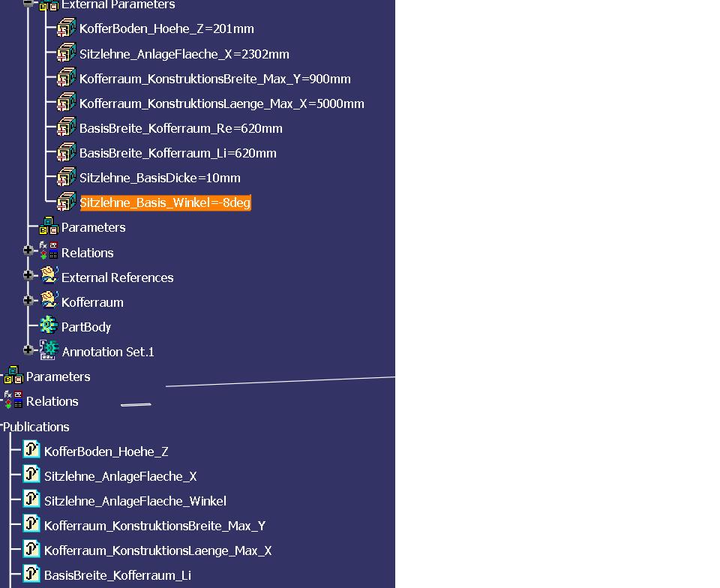Click the BasisBreite_Kofferraum_Re=620mm parameter icon

[x=67, y=127]
